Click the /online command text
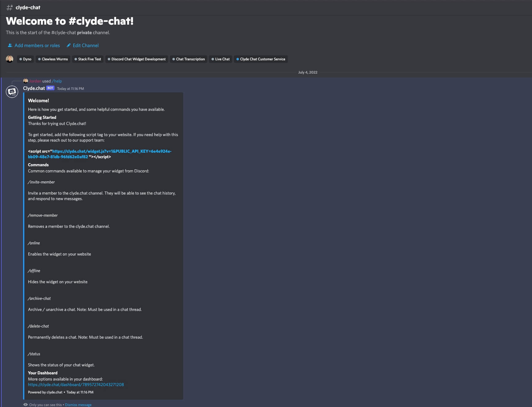The width and height of the screenshot is (532, 407). [x=34, y=243]
